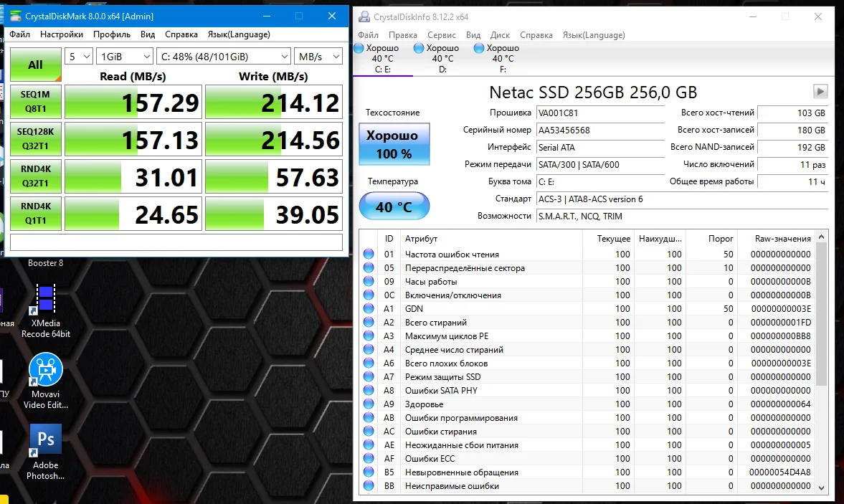Click the next disk arrow button
Screen dimensions: 844x504
820,91
